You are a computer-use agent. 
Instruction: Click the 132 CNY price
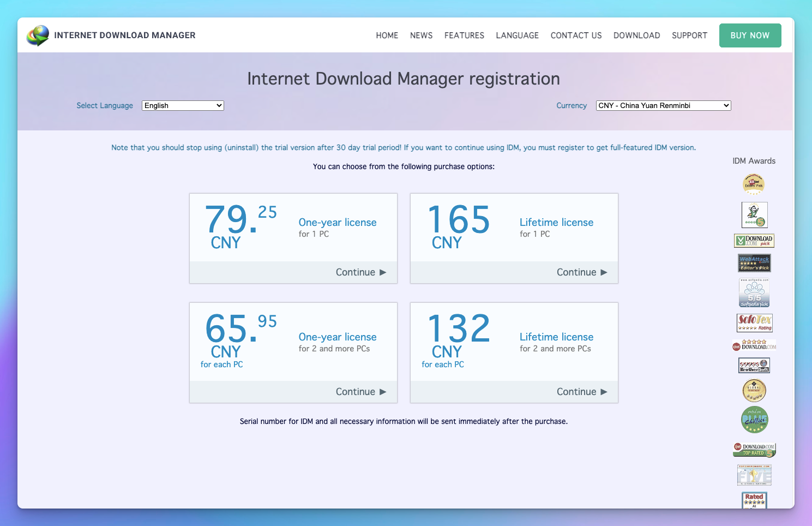[459, 336]
